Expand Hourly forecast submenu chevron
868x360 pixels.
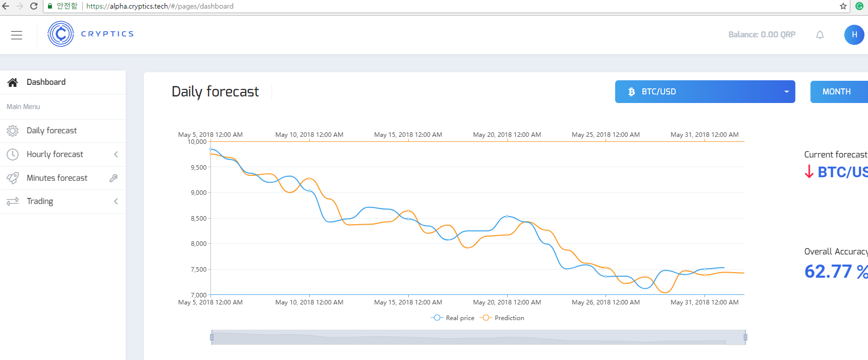pyautogui.click(x=116, y=155)
